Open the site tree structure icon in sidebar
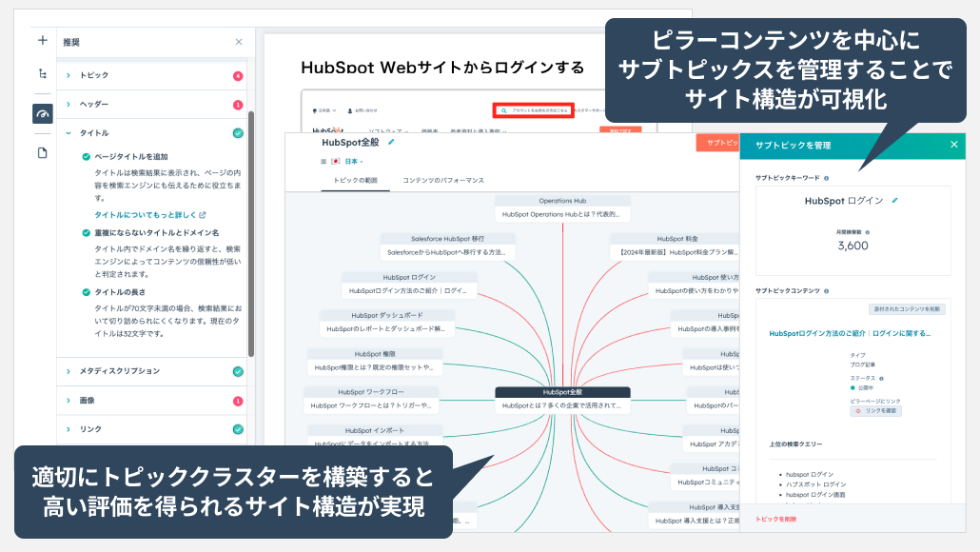Screen dimensions: 980x552 pos(43,74)
